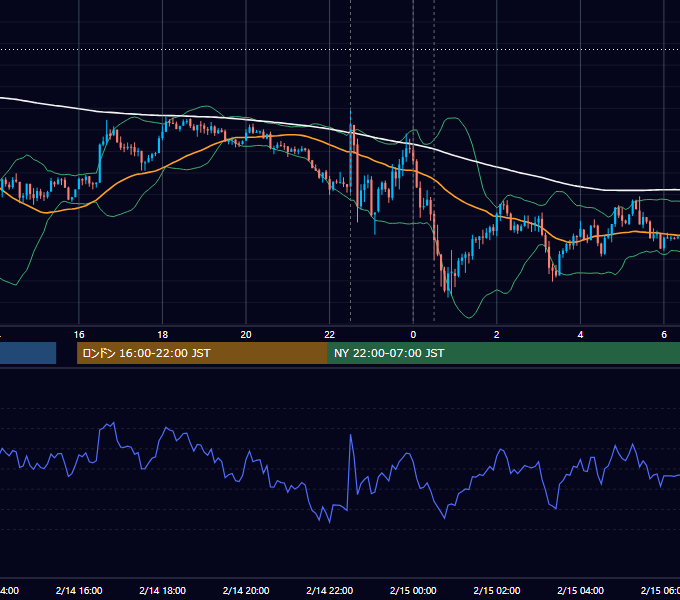This screenshot has height=600, width=680.
Task: Select the ロンドン 16:00-22:00 JST session bar
Action: [x=202, y=353]
